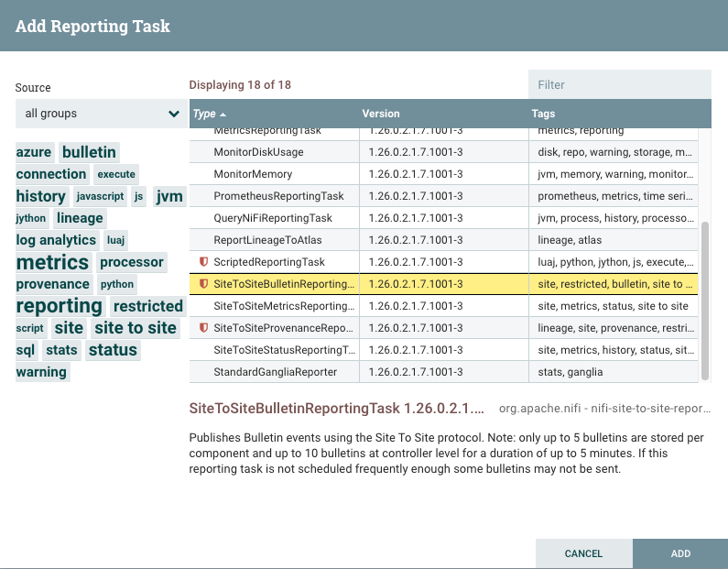This screenshot has width=728, height=569.
Task: Click the Type column sort arrow
Action: pos(223,115)
